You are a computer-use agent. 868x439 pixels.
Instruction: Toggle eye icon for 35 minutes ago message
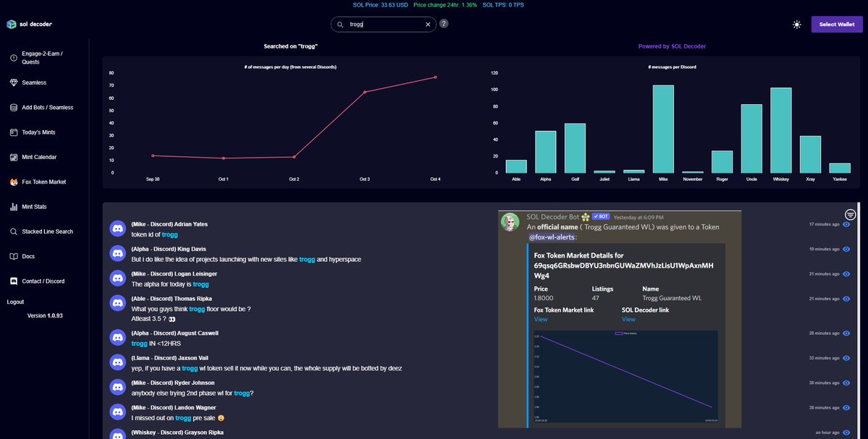click(846, 358)
